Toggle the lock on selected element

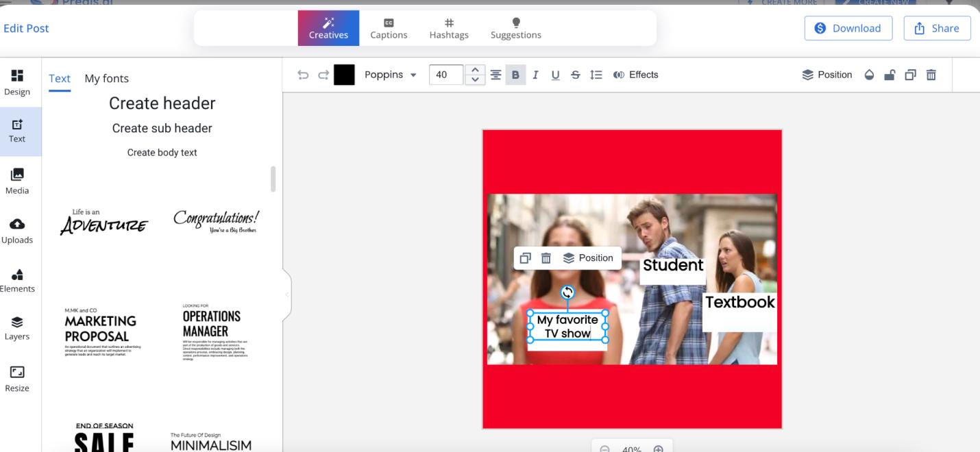(890, 75)
